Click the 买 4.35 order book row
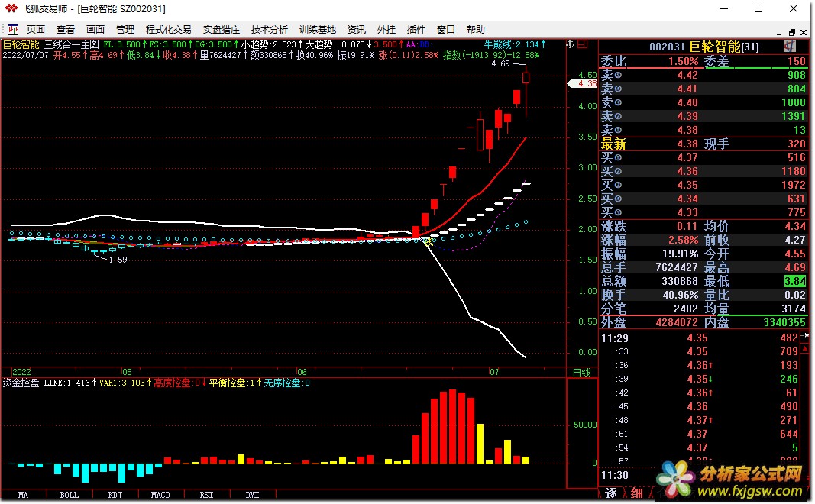 pyautogui.click(x=703, y=185)
